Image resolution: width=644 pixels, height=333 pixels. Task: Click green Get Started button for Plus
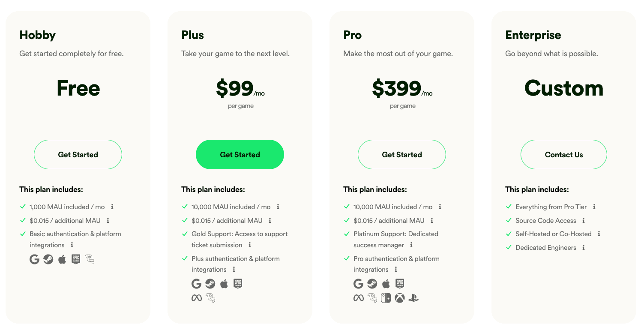coord(240,154)
